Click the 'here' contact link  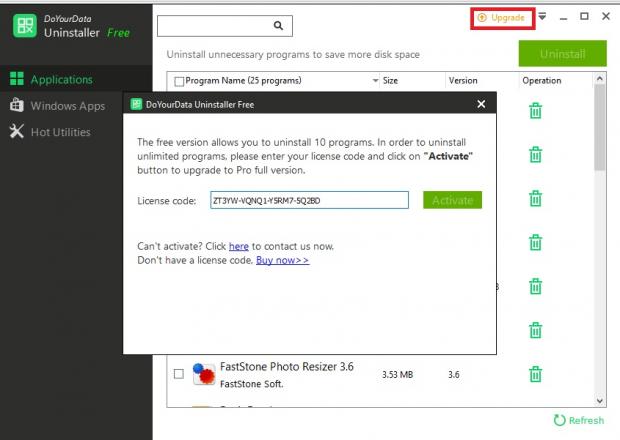pos(238,246)
